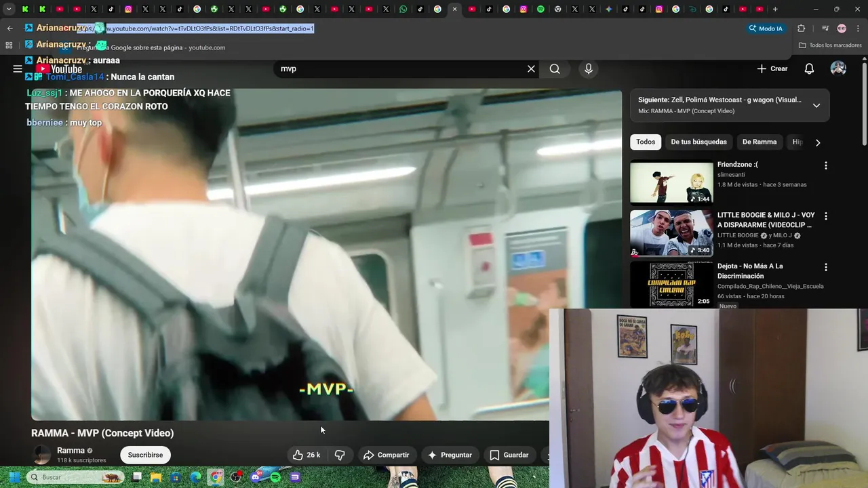Click the '118 k suscriptores' text
This screenshot has height=488, width=868.
click(81, 460)
